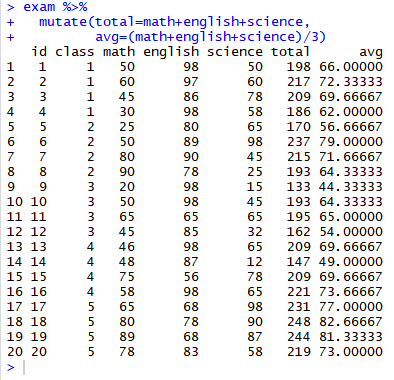
Task: Click the avg value 49.00000
Action: [x=351, y=262]
